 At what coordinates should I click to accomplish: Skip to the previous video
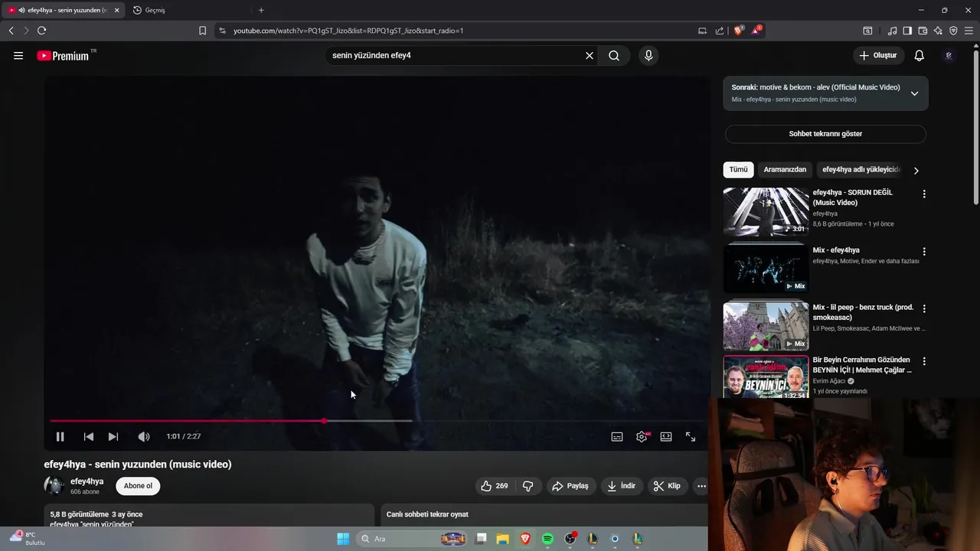tap(89, 437)
